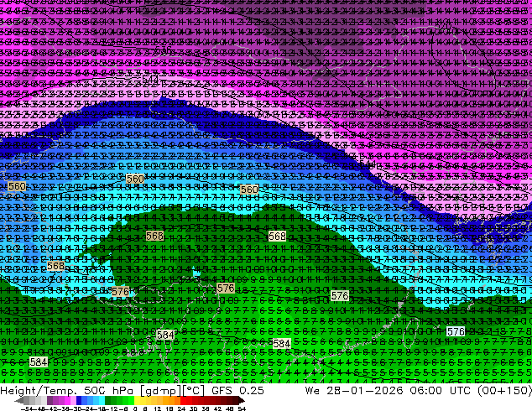Click the 'Height/Temp.' caption text
Viewport: 532px width, 411px height.
pyautogui.click(x=38, y=391)
